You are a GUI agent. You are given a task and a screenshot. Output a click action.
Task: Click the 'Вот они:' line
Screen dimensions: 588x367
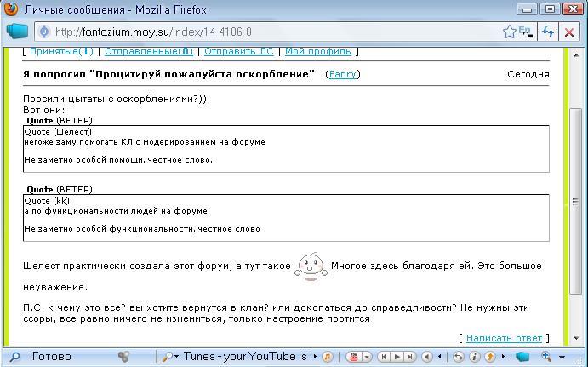(44, 110)
